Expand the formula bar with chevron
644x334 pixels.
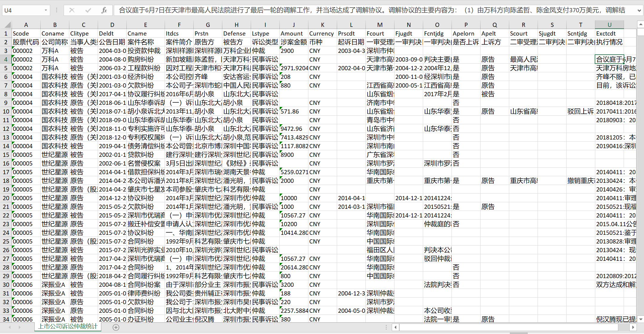[x=639, y=10]
